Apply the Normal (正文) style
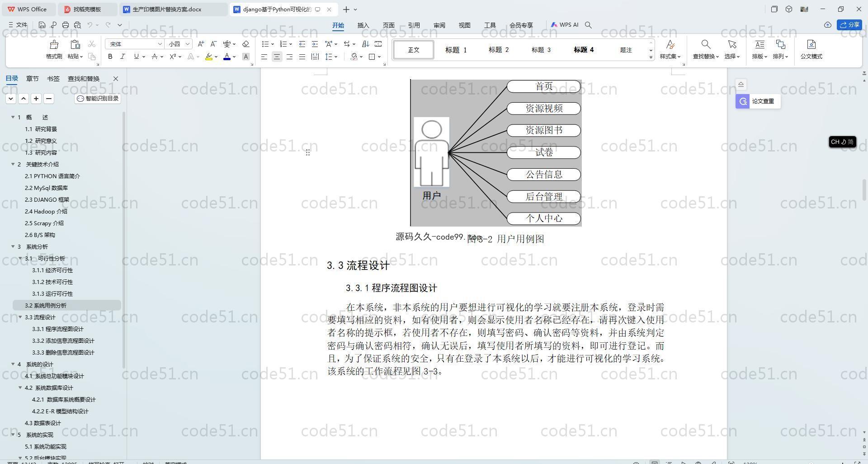Image resolution: width=868 pixels, height=464 pixels. tap(413, 50)
